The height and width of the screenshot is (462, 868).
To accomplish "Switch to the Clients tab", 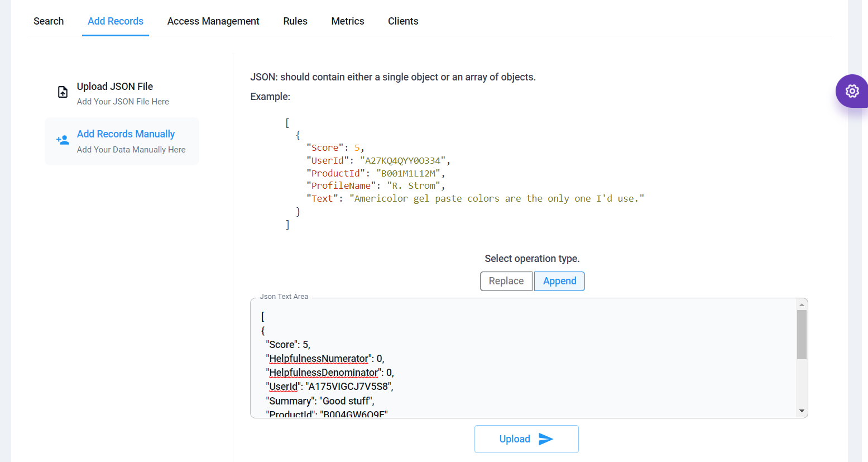I will click(x=403, y=21).
